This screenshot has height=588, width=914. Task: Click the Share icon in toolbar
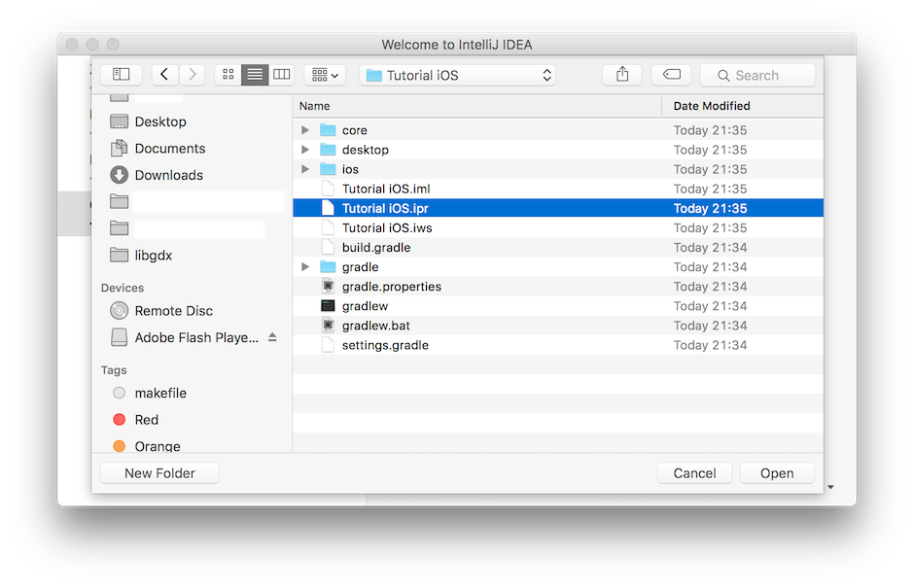pyautogui.click(x=622, y=75)
